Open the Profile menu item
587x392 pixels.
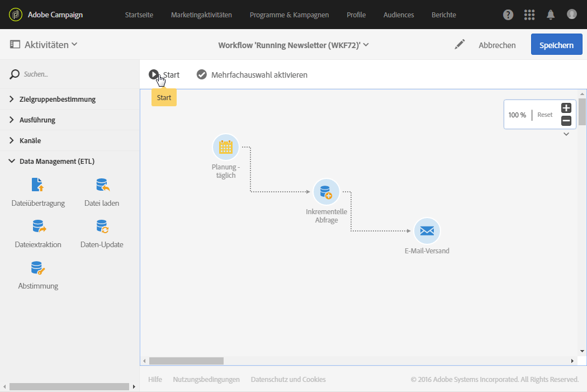pyautogui.click(x=356, y=15)
